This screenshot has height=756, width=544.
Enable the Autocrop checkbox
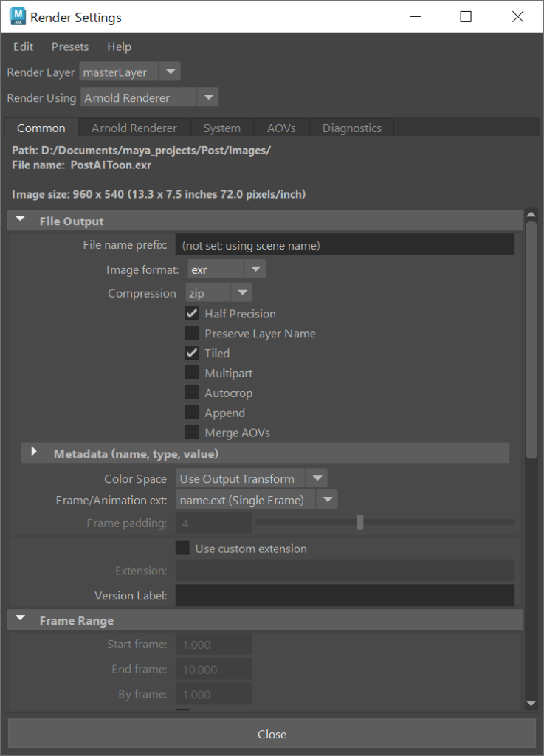pyautogui.click(x=192, y=393)
